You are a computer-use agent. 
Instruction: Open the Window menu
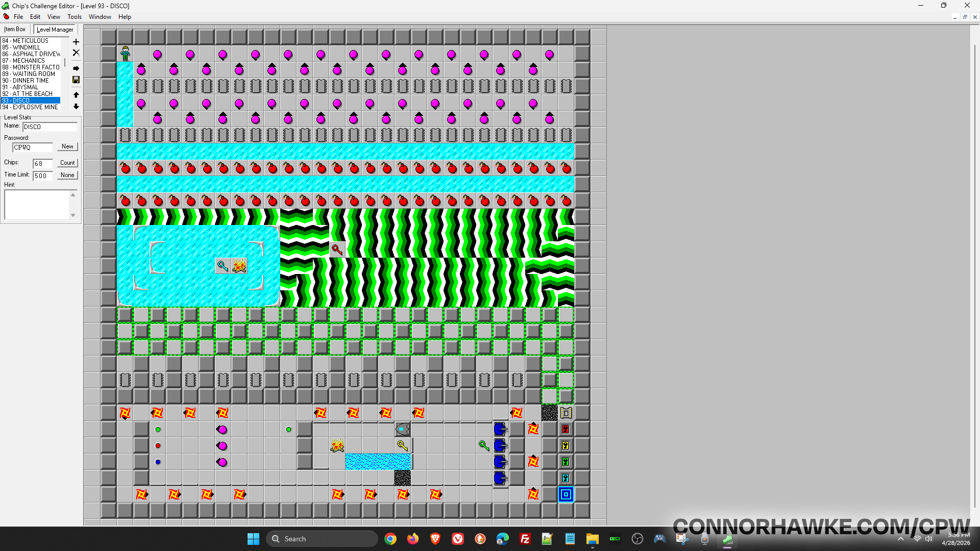click(100, 17)
